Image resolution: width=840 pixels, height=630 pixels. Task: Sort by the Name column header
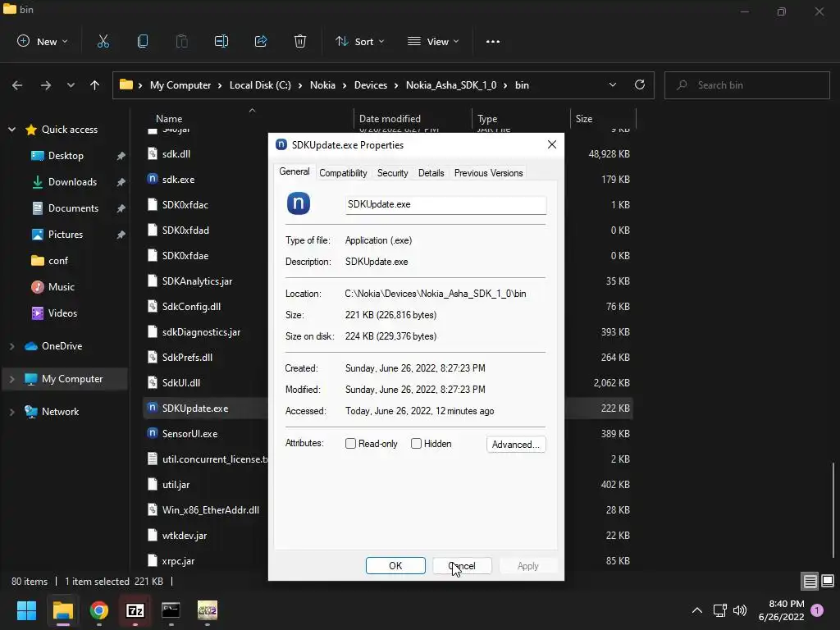pos(169,119)
